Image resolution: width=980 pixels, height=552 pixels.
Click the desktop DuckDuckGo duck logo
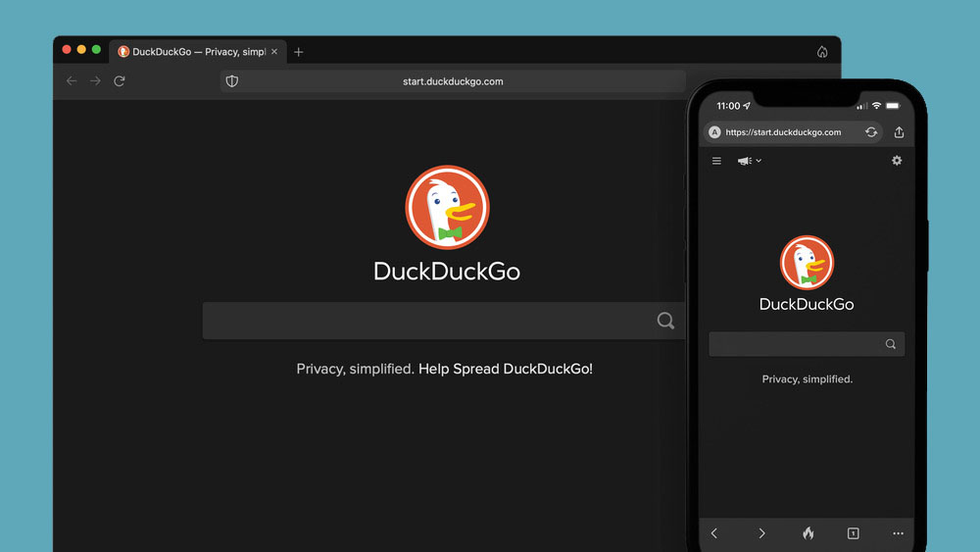pyautogui.click(x=448, y=207)
